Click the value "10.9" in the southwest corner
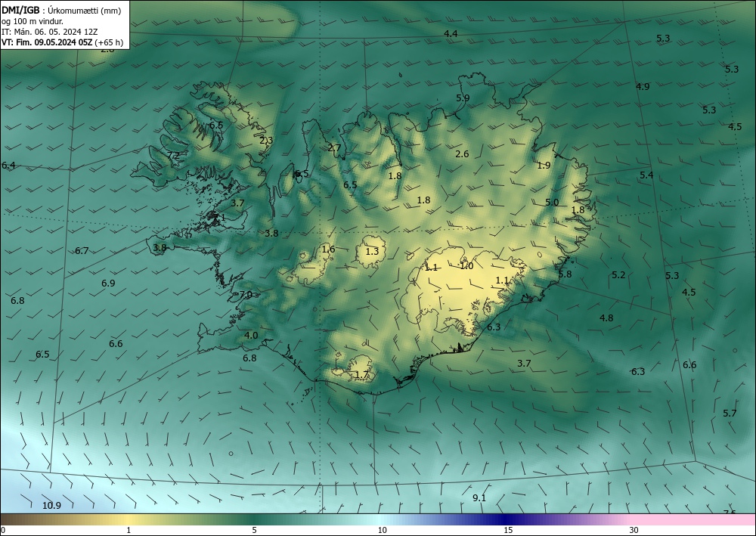Screen dimensions: 756x536 51,506
